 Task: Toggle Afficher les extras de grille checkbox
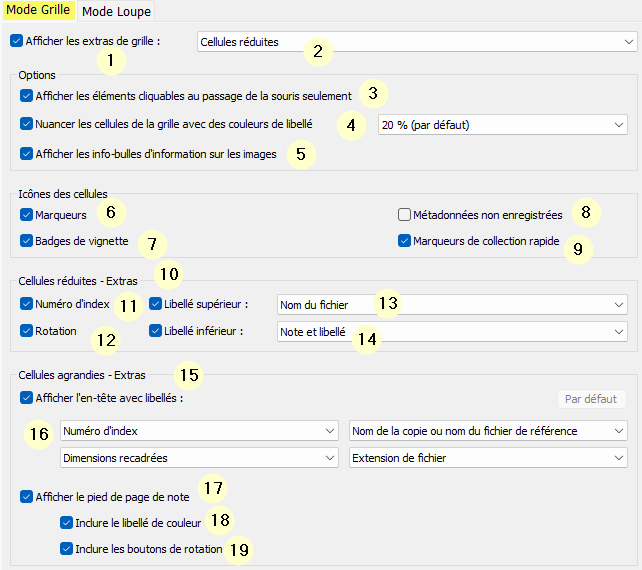(16, 42)
